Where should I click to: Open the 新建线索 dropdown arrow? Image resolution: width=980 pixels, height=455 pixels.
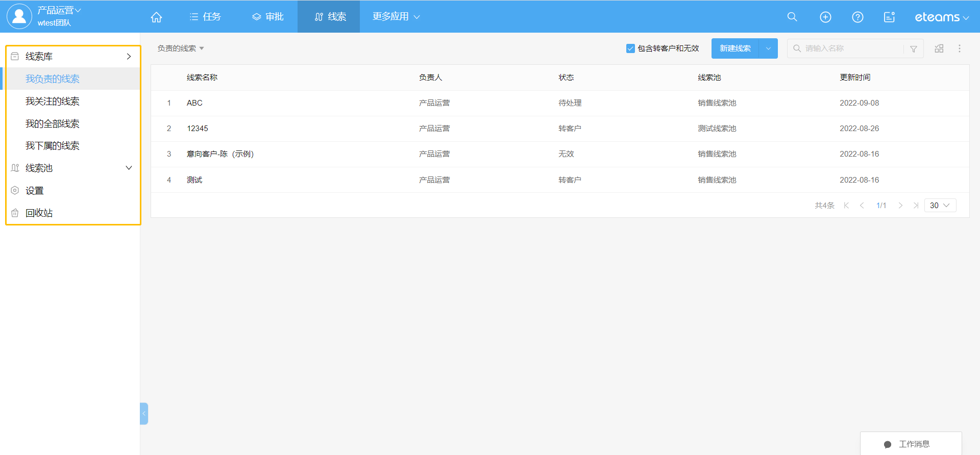[x=768, y=48]
